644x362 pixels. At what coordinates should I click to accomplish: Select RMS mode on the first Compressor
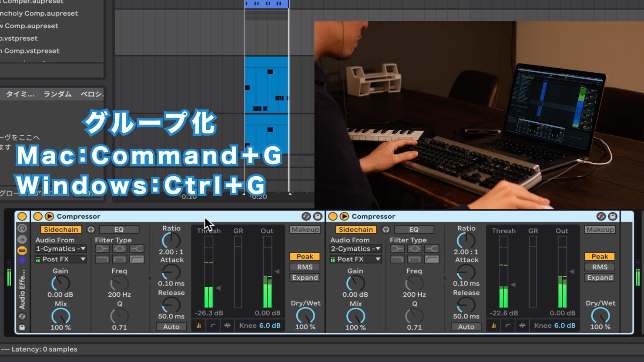(x=305, y=267)
